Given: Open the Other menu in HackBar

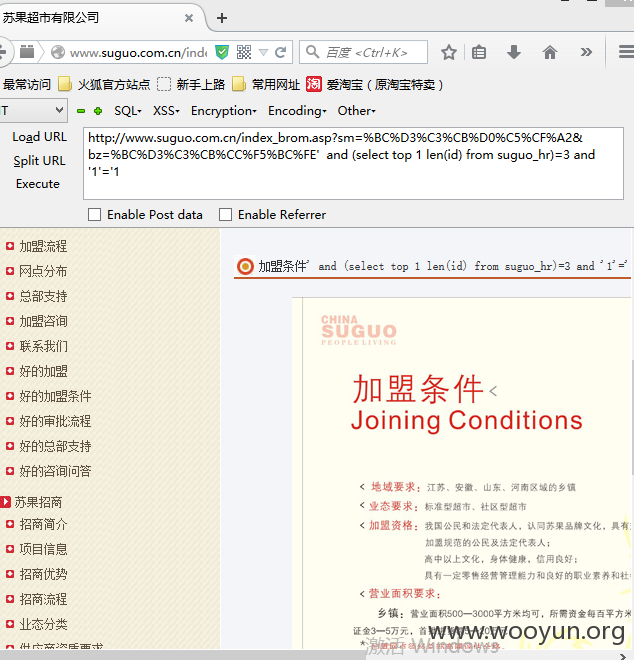Looking at the screenshot, I should point(357,111).
